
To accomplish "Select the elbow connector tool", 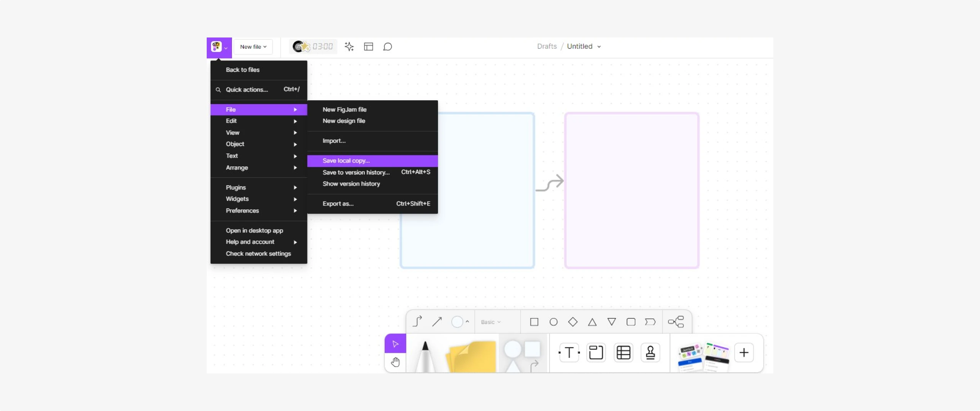I will (417, 322).
